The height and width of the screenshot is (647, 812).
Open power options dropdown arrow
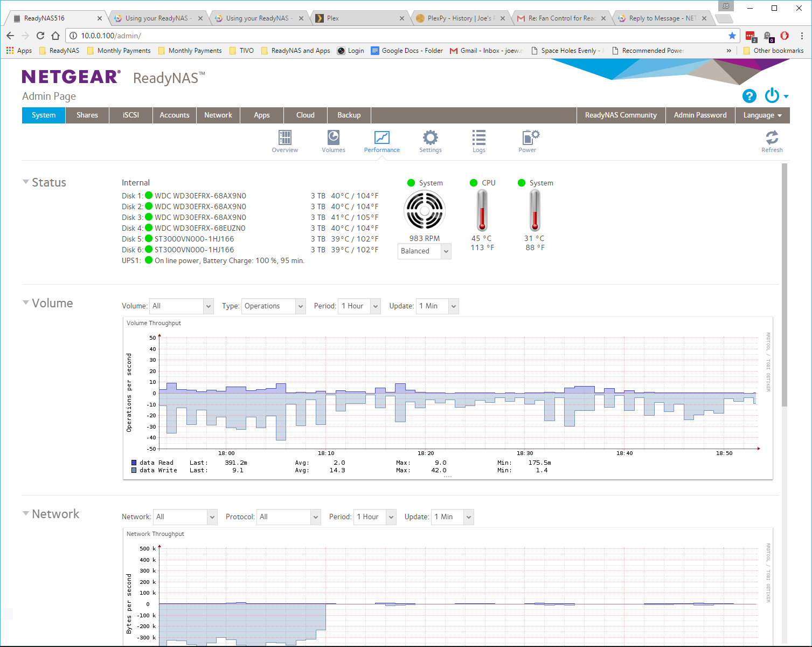point(786,97)
